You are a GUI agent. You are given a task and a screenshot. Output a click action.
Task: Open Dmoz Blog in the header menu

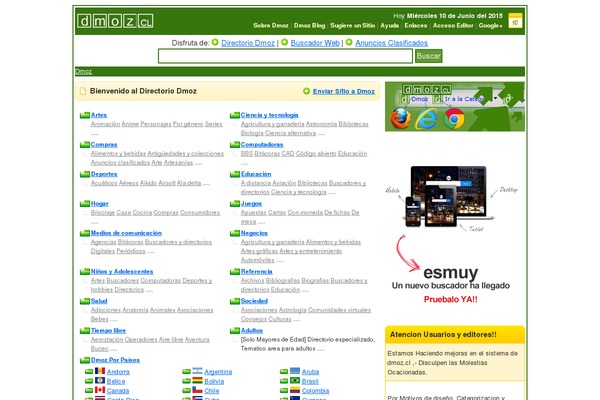pyautogui.click(x=309, y=25)
